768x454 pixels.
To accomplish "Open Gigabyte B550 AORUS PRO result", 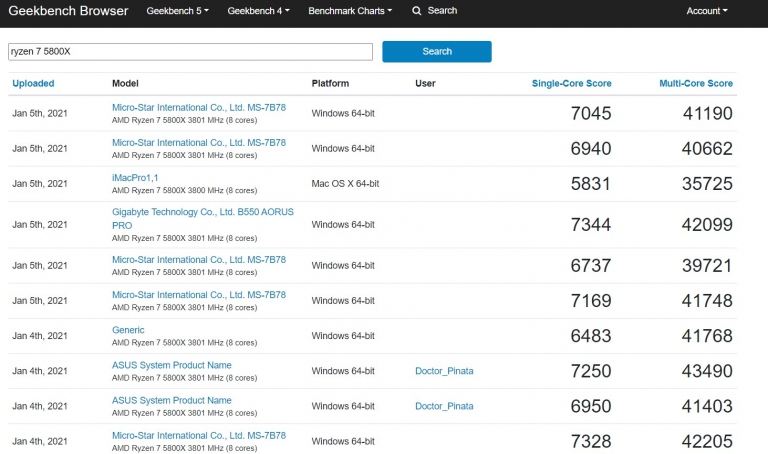I will point(203,218).
